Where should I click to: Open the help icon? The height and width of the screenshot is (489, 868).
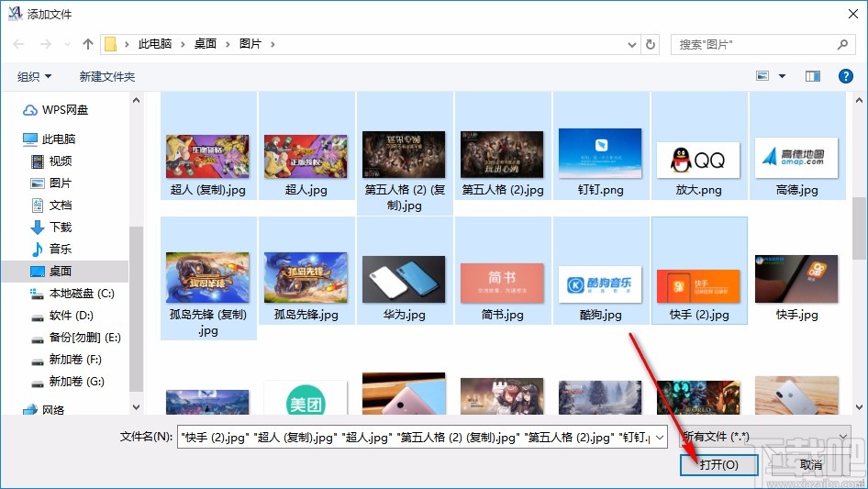pyautogui.click(x=845, y=76)
